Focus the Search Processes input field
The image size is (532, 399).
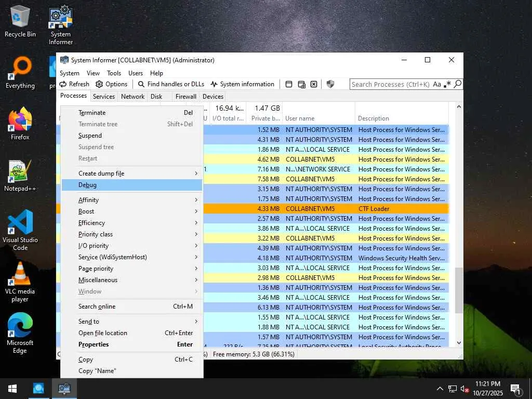click(391, 84)
